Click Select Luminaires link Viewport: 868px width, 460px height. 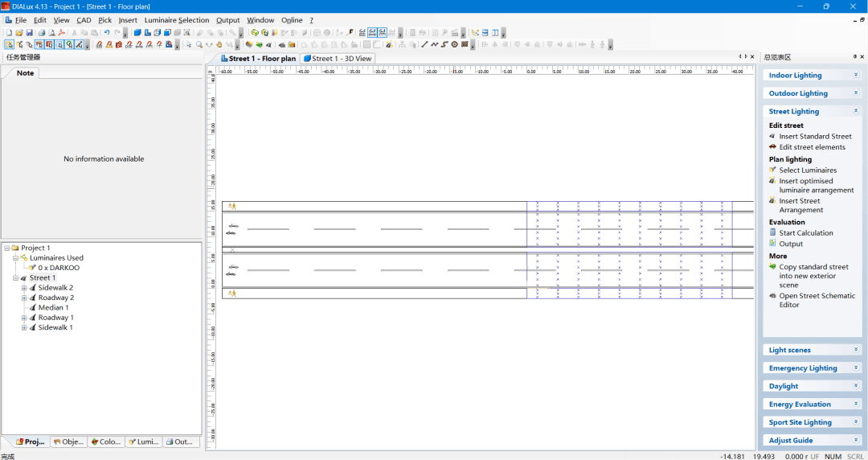808,170
